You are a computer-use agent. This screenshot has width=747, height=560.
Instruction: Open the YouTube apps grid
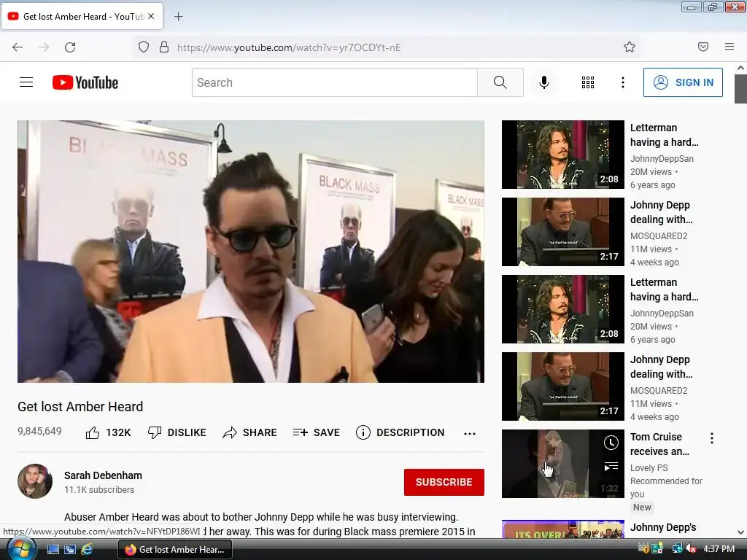[x=588, y=82]
